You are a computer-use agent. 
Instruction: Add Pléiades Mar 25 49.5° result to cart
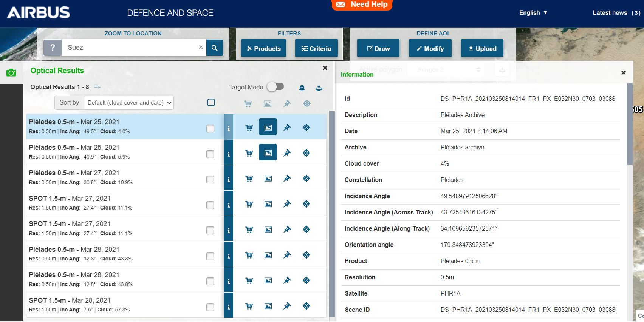[249, 128]
